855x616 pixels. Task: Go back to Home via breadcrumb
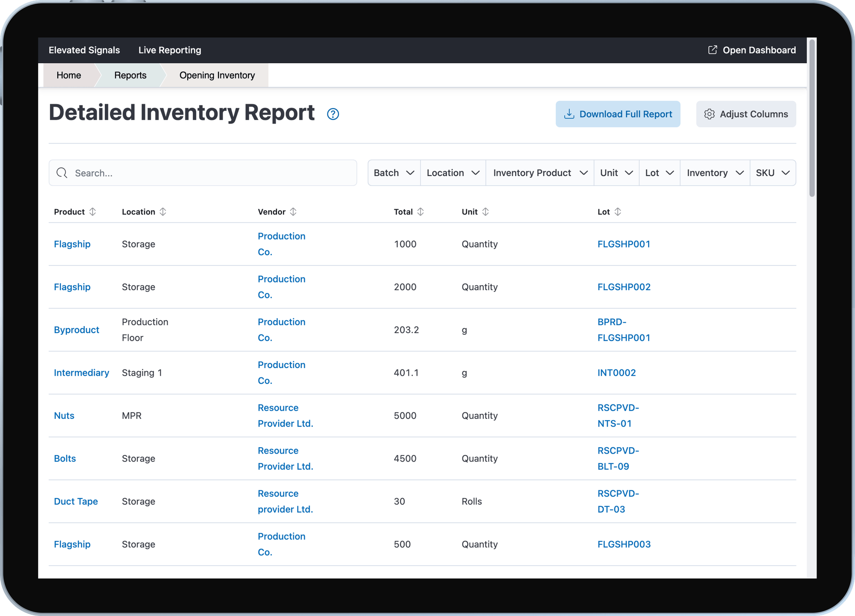click(68, 75)
